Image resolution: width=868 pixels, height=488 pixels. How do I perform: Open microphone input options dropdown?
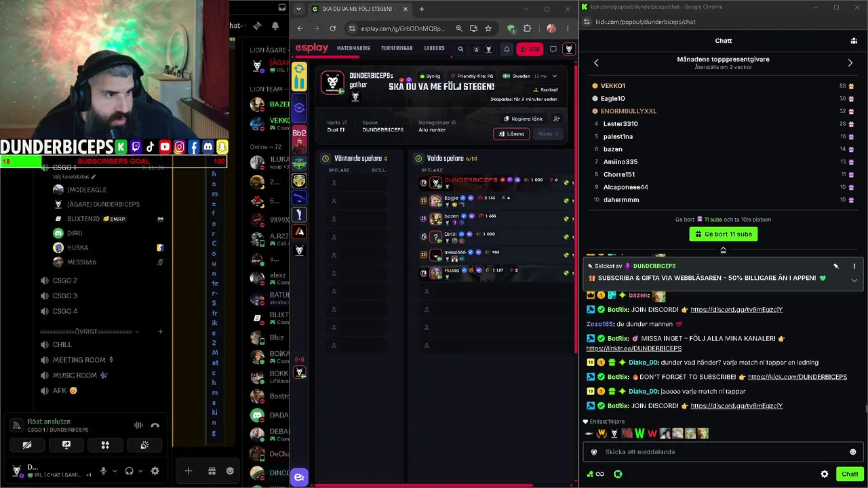tap(114, 471)
